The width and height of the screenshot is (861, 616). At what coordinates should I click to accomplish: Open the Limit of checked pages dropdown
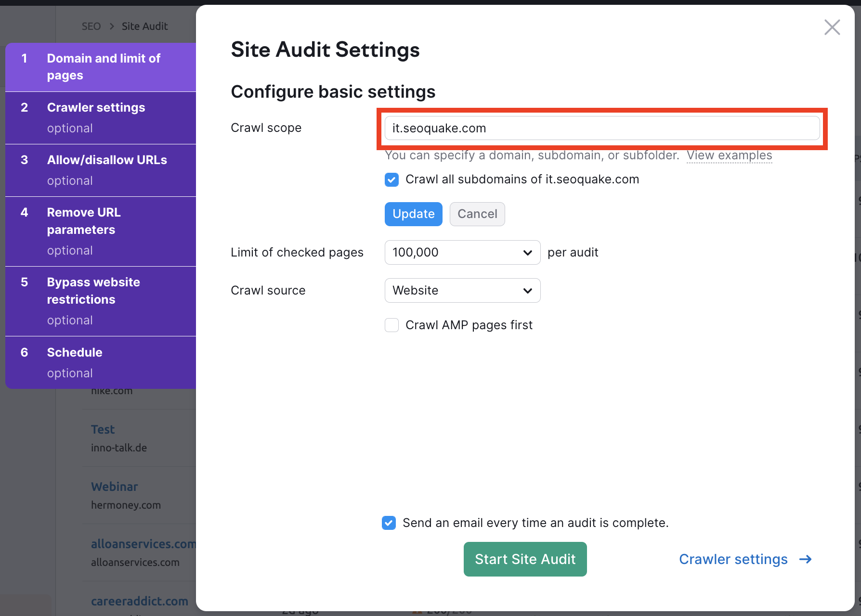462,253
